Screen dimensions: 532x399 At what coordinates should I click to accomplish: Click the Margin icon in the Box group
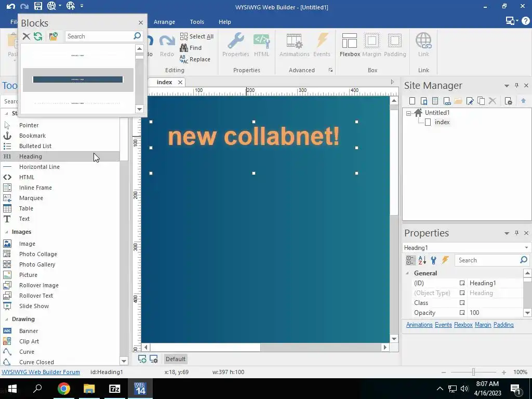[371, 45]
